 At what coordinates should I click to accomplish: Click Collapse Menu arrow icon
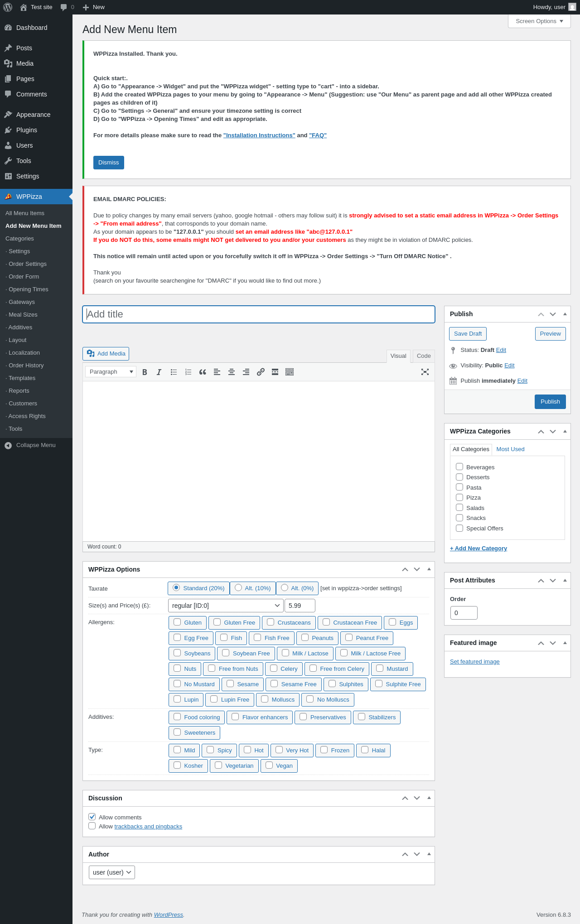click(8, 445)
